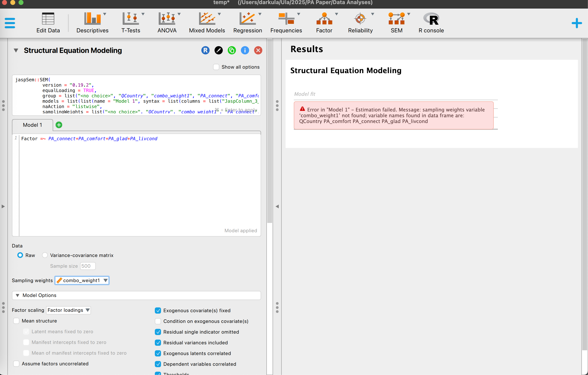Open the Factor scaling dropdown

(68, 310)
